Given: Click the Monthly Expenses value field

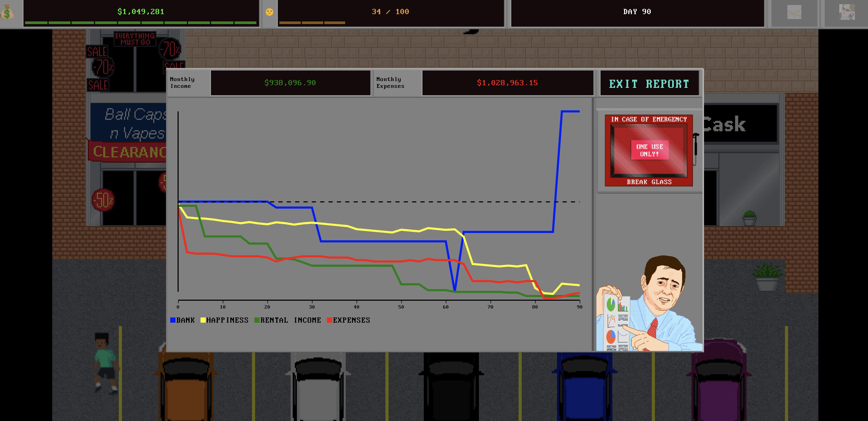Looking at the screenshot, I should point(507,83).
